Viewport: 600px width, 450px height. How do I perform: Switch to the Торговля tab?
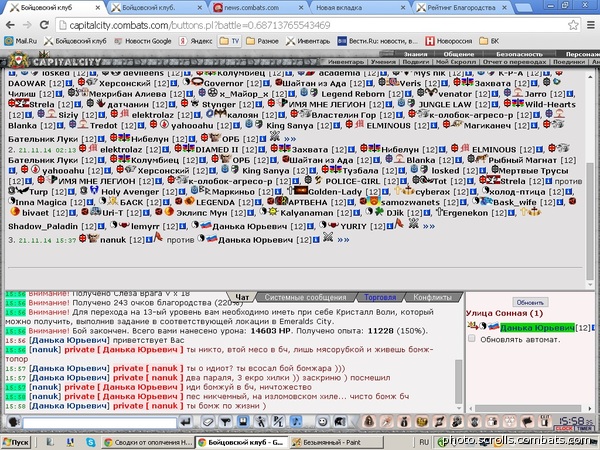[x=380, y=297]
